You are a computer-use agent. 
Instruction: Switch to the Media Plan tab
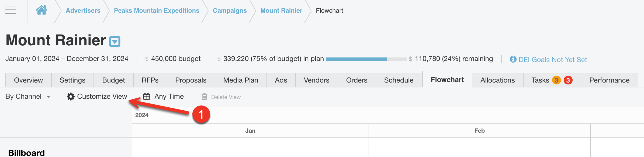(241, 80)
